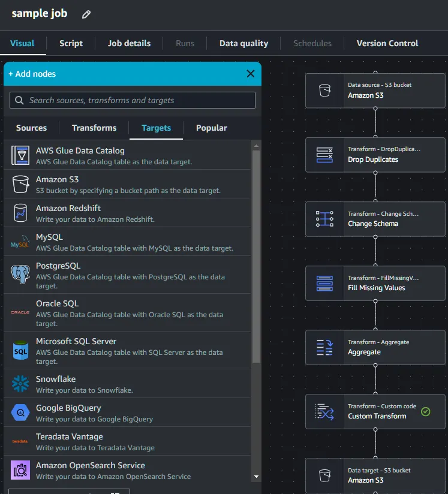448x494 pixels.
Task: Focus the Search sources, transforms and targets field
Action: point(133,100)
